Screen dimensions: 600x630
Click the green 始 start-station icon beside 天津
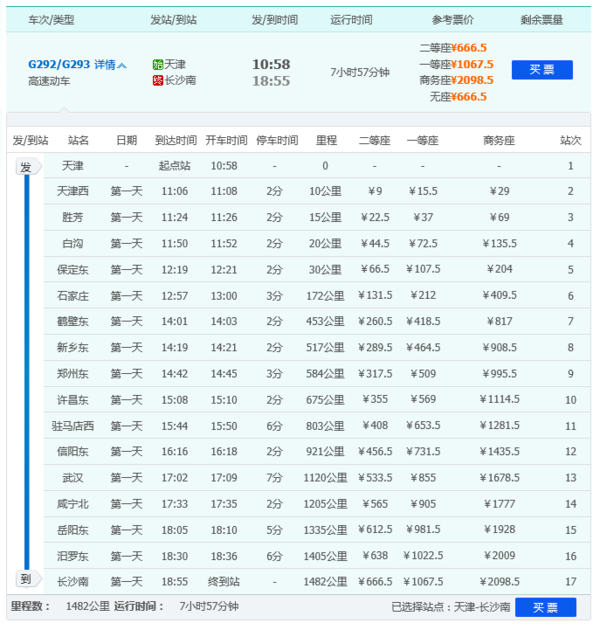click(x=158, y=64)
